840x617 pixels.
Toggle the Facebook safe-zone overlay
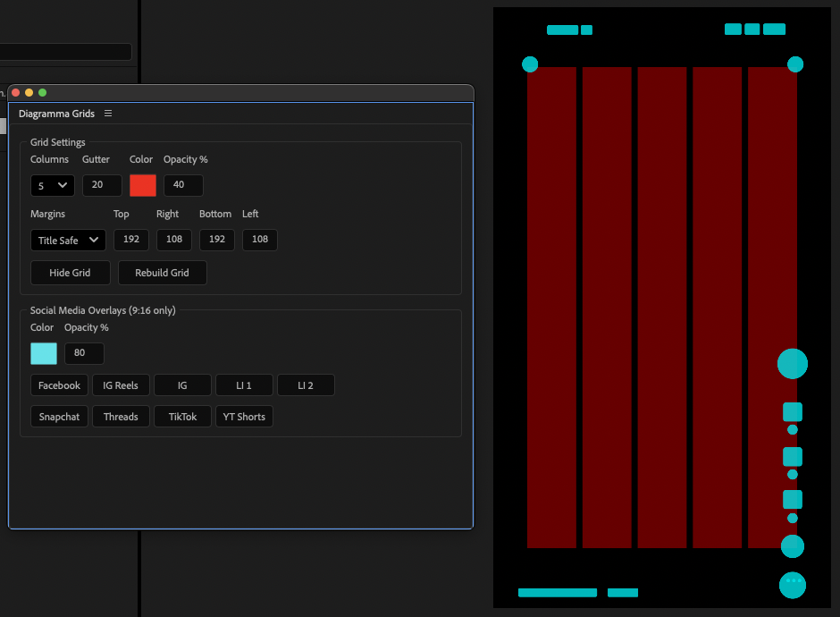pyautogui.click(x=59, y=385)
